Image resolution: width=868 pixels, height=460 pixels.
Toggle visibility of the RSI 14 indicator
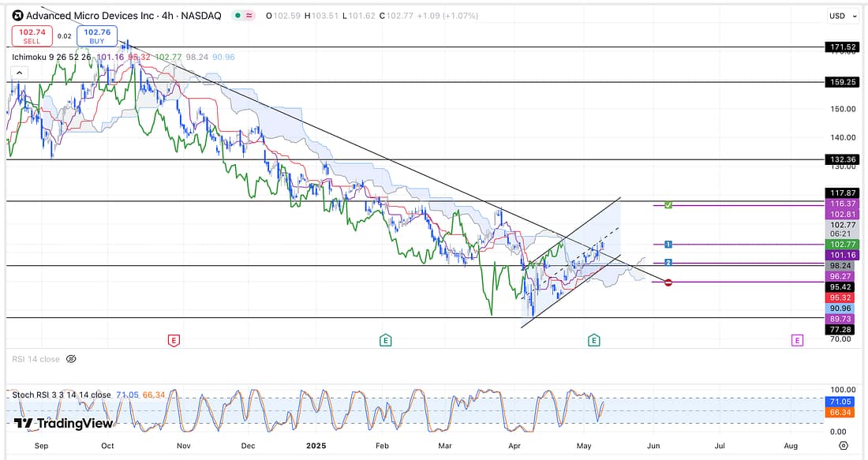[x=71, y=359]
